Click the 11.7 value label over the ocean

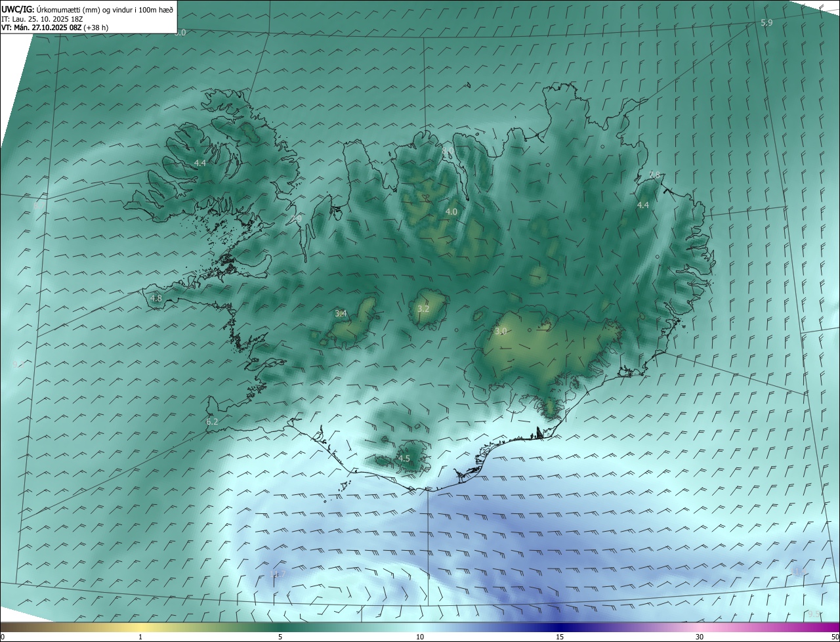(278, 574)
